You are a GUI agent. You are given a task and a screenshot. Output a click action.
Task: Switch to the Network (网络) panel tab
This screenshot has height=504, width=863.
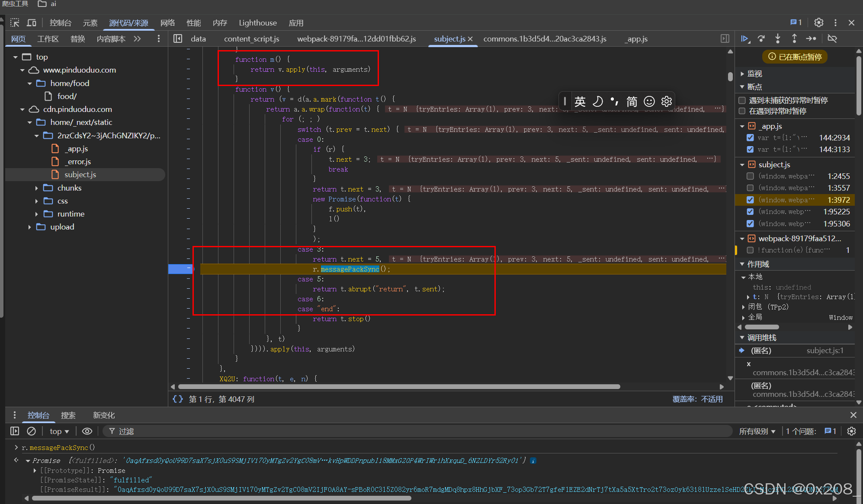coord(168,22)
